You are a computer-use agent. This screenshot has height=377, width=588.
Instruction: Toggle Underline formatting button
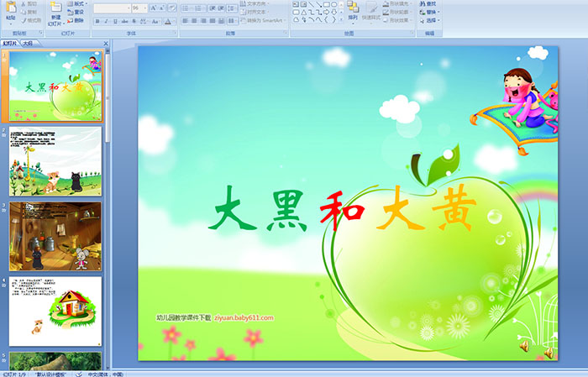pos(115,21)
